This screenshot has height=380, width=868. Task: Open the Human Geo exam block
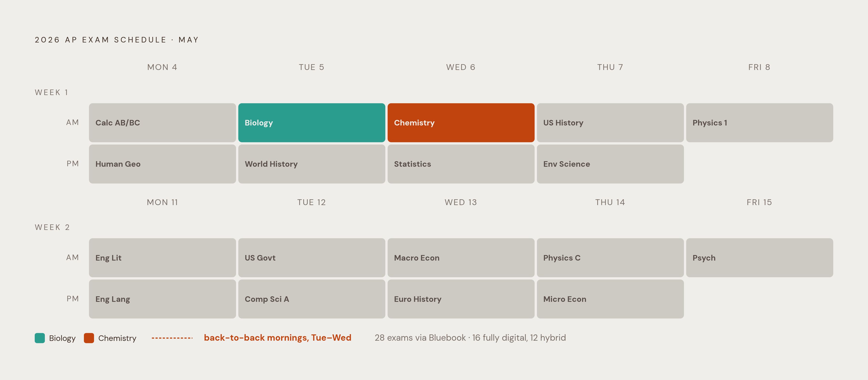tap(163, 164)
